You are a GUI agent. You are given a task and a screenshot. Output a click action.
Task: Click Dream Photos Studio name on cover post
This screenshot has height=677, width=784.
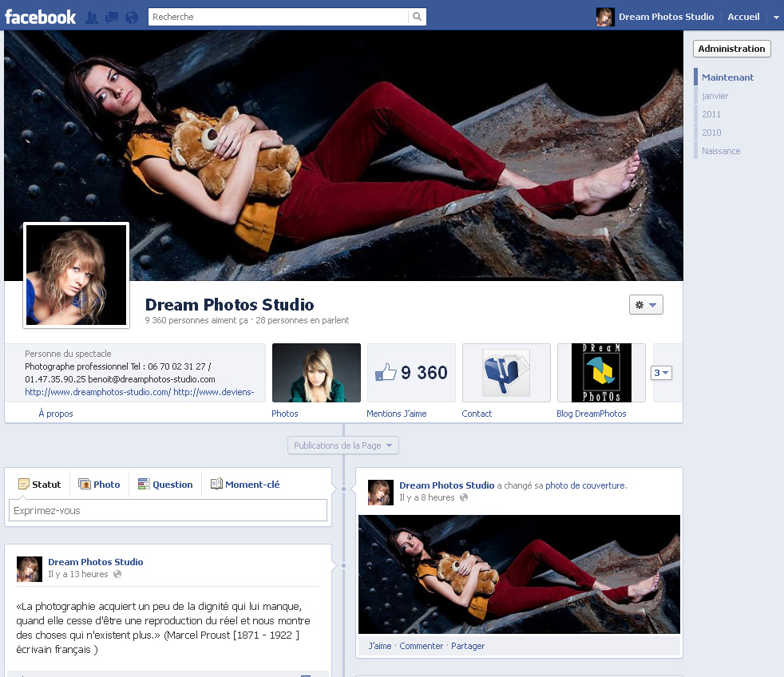pos(446,485)
